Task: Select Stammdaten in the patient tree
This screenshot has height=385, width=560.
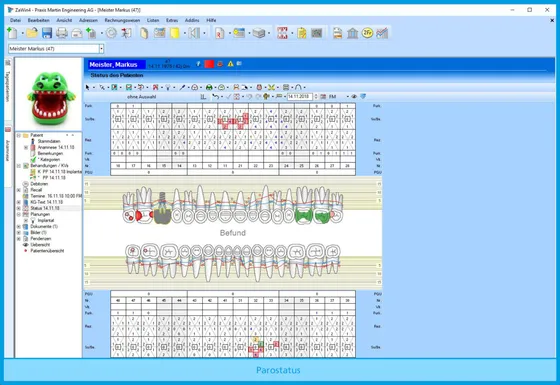Action: click(49, 141)
